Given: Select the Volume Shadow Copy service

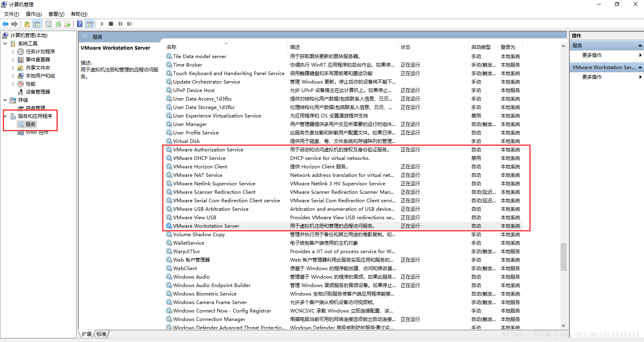Looking at the screenshot, I should 343,235.
